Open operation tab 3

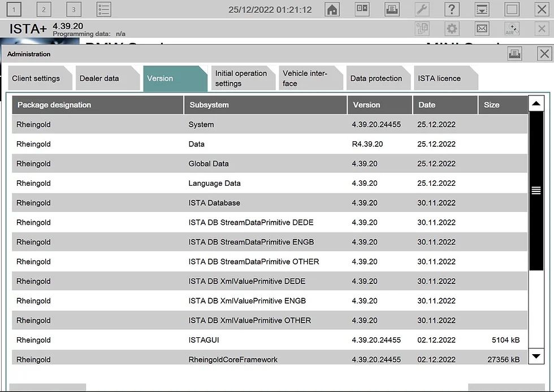click(73, 10)
